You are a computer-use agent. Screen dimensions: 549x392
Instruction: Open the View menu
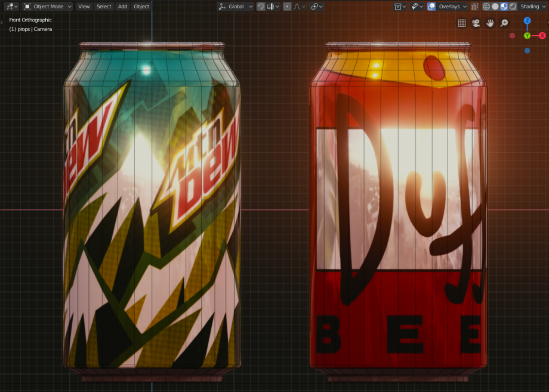[x=84, y=6]
